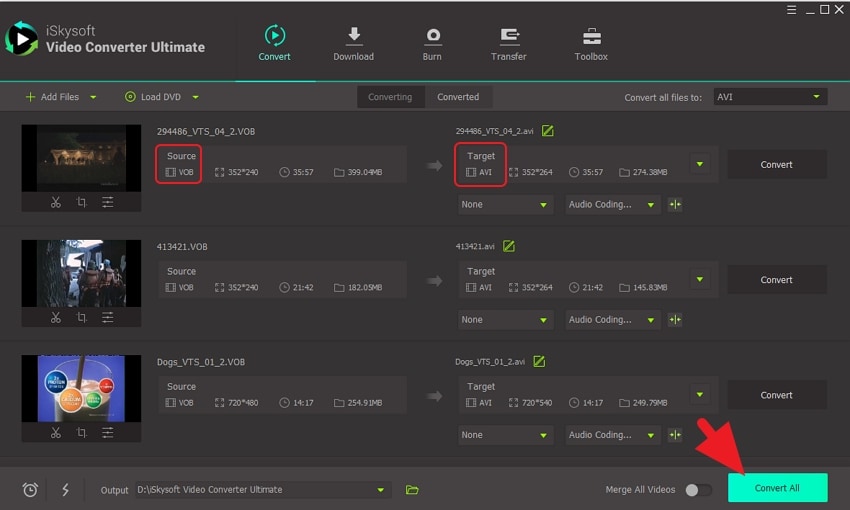Screen dimensions: 850x510
Task: Click Convert button for 413421.VOB
Action: point(776,280)
